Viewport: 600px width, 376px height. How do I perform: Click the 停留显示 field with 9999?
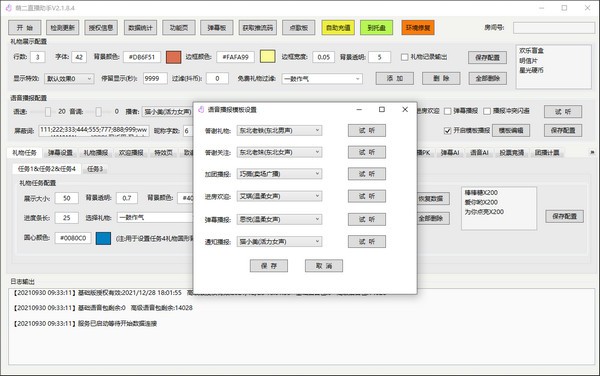(x=155, y=78)
